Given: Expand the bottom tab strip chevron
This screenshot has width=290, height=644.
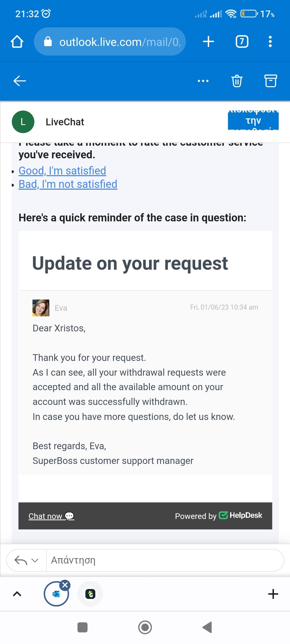Looking at the screenshot, I should coord(17,594).
